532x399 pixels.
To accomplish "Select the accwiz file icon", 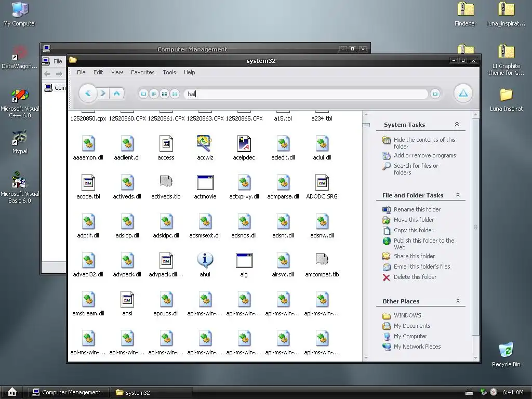I will (x=205, y=143).
